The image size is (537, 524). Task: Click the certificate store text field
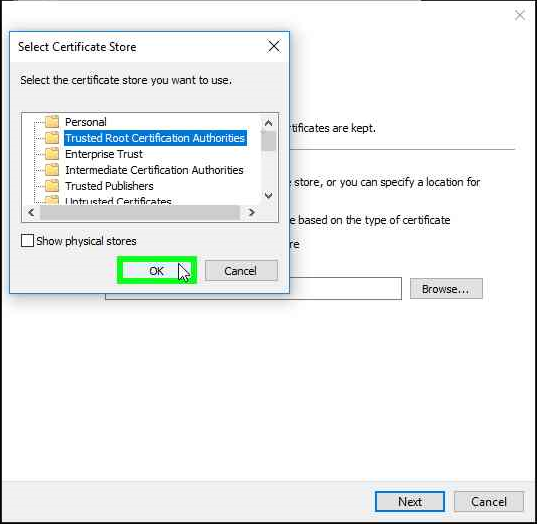coord(345,288)
